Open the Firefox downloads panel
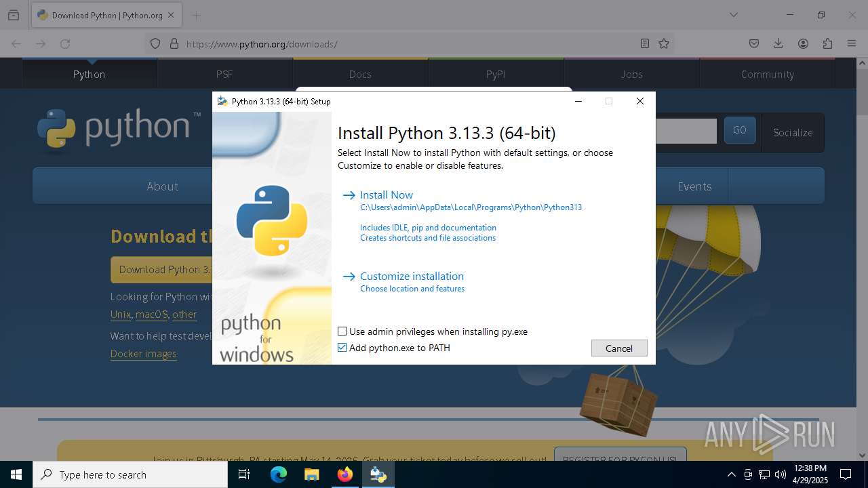Image resolution: width=868 pixels, height=488 pixels. [x=778, y=43]
